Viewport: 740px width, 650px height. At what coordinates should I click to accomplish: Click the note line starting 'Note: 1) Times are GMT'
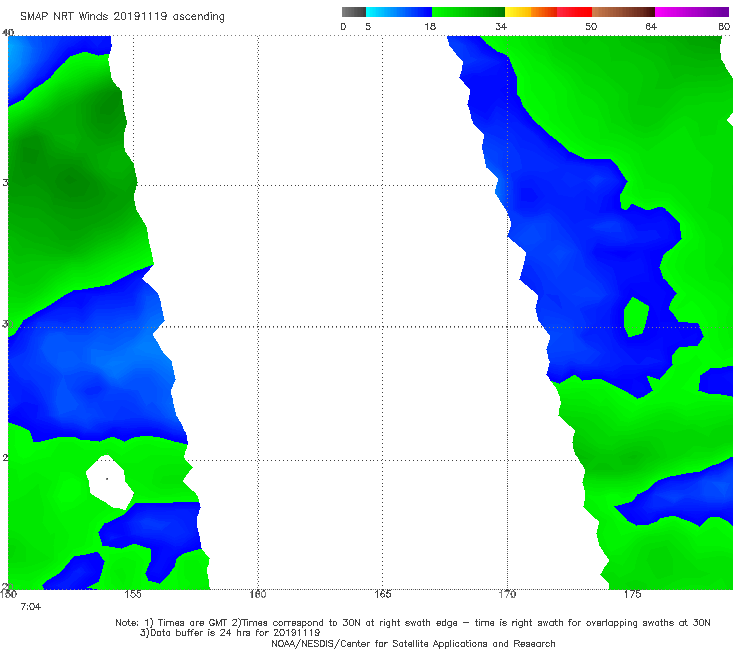point(413,623)
